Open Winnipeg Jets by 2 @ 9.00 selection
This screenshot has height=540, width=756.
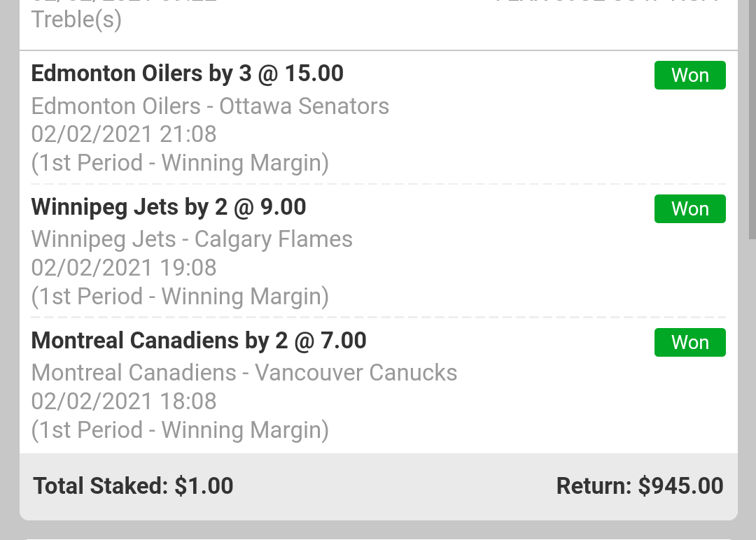169,207
